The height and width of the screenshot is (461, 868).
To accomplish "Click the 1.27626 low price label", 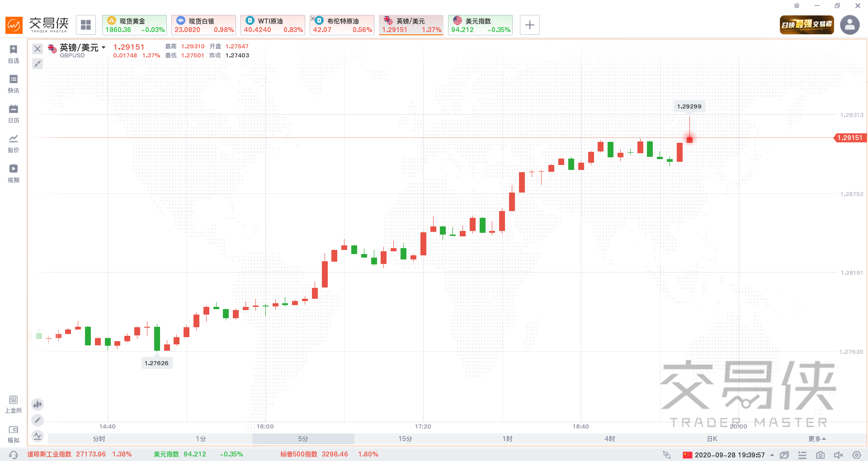I will (156, 363).
